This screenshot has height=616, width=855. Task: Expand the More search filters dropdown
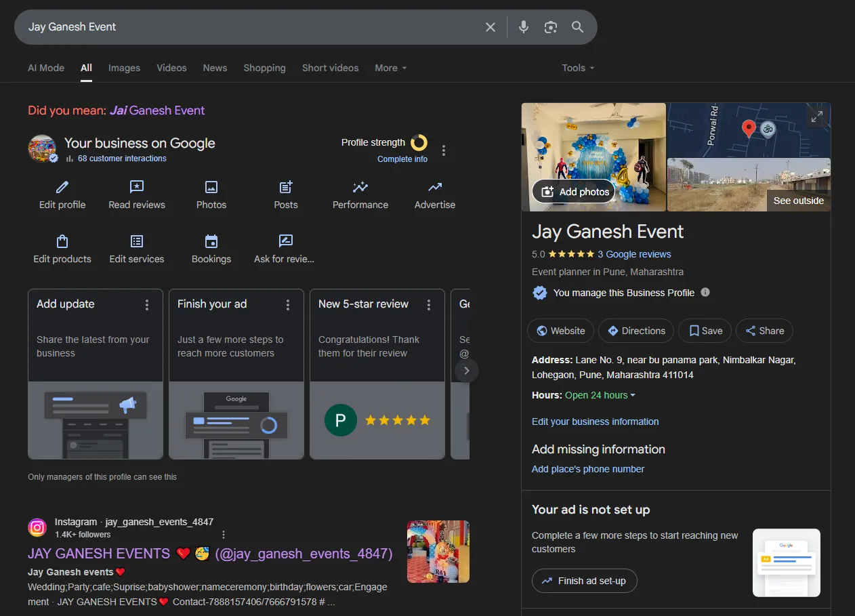coord(391,68)
